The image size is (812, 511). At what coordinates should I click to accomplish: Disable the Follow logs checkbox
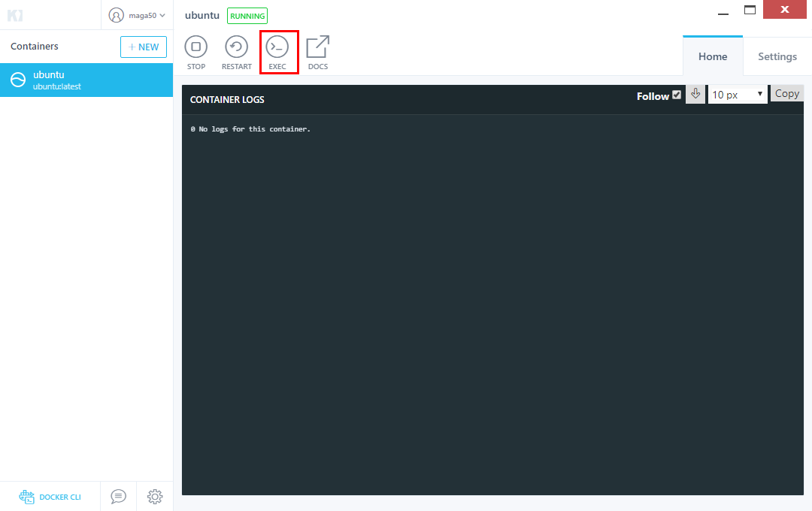tap(676, 95)
